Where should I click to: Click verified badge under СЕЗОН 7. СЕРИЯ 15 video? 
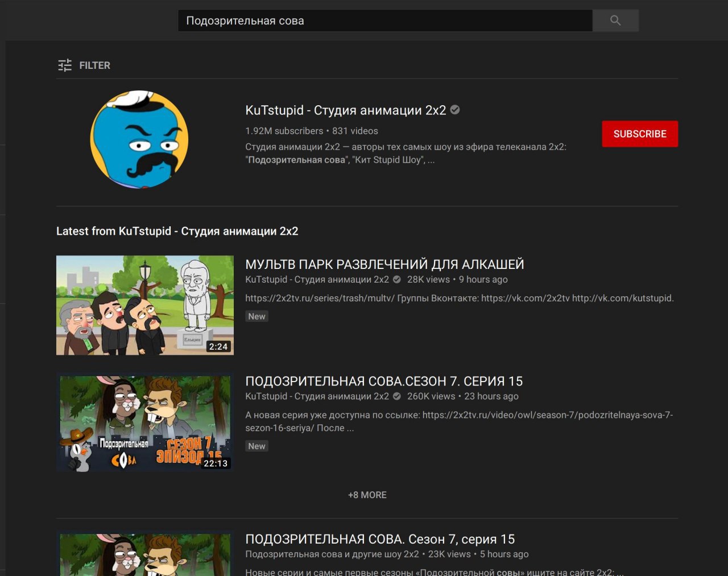[x=397, y=396]
